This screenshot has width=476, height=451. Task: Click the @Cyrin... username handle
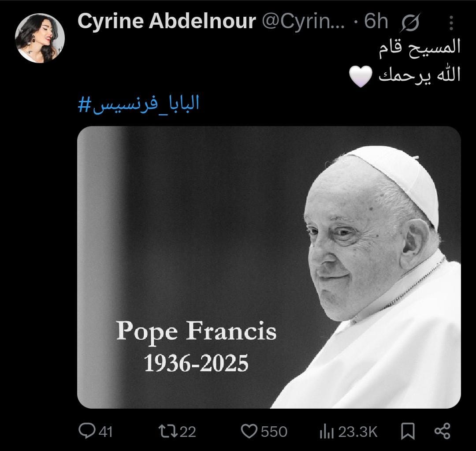coord(304,22)
